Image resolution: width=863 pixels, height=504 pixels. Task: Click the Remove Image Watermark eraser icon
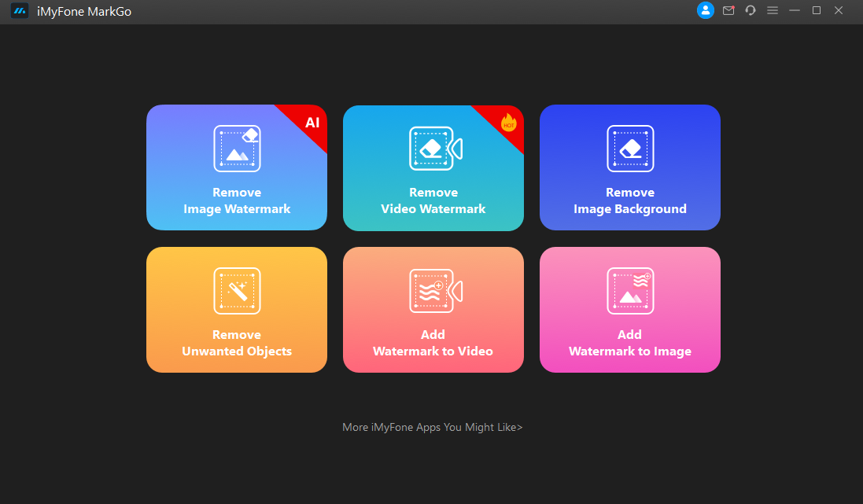click(237, 148)
